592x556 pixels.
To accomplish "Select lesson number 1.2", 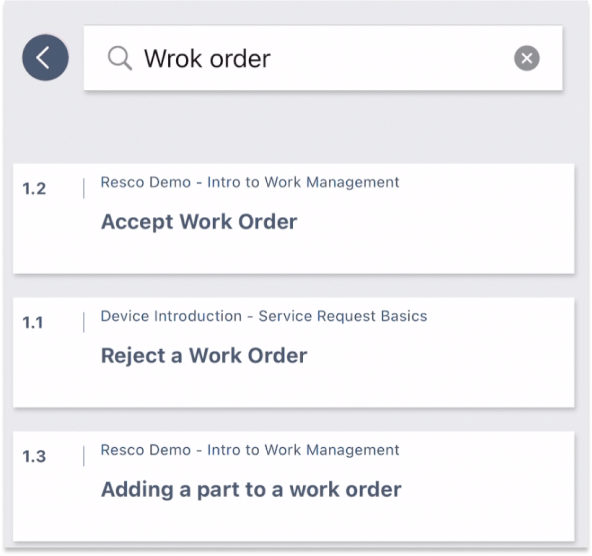I will pos(34,189).
